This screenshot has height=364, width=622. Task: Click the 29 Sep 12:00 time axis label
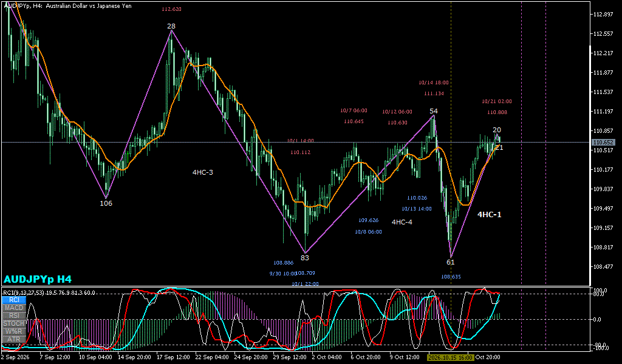click(x=290, y=357)
